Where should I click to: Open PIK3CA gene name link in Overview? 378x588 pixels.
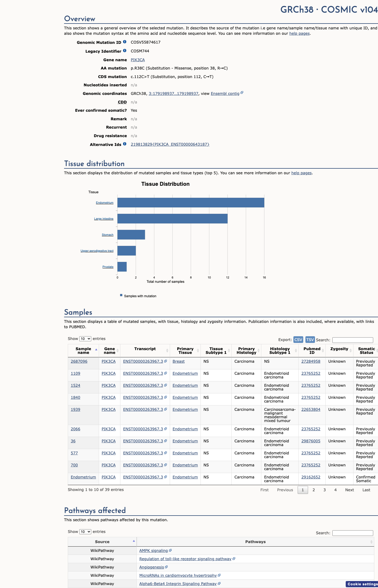click(x=138, y=60)
